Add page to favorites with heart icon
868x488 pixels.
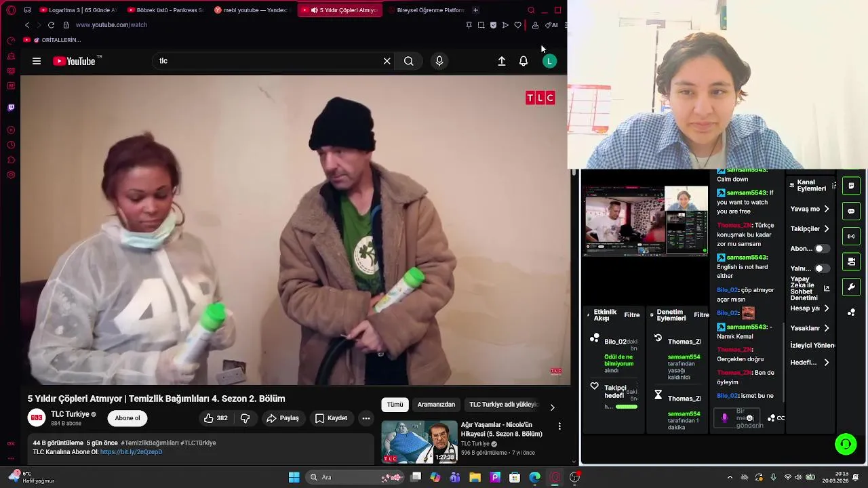pos(517,25)
